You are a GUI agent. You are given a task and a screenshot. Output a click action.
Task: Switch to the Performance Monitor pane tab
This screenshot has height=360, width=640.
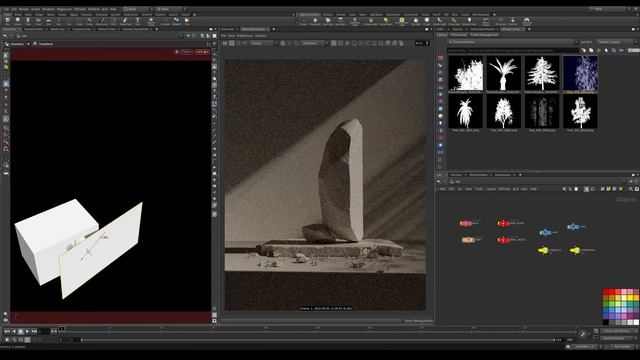coord(482,29)
